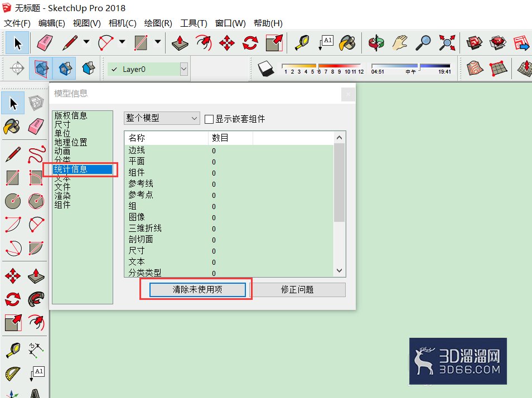Image resolution: width=532 pixels, height=398 pixels.
Task: Open the Extension Warehouse icon
Action: click(498, 43)
